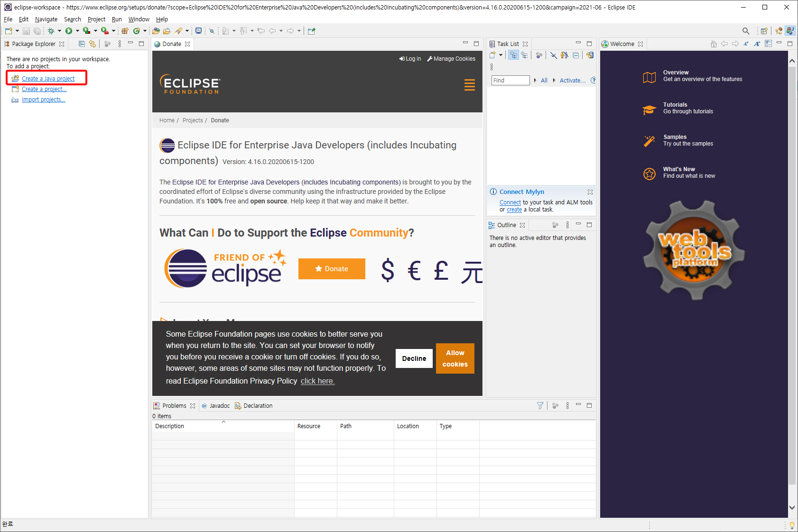Open the New Task dropdown in Task List
Image resolution: width=798 pixels, height=532 pixels.
[x=501, y=55]
